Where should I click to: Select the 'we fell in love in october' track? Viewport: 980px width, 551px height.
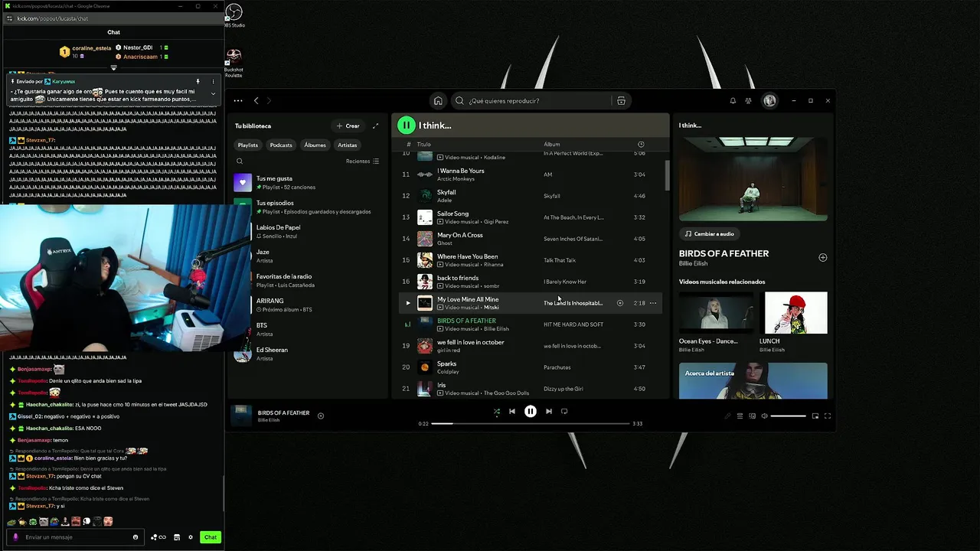(x=530, y=346)
